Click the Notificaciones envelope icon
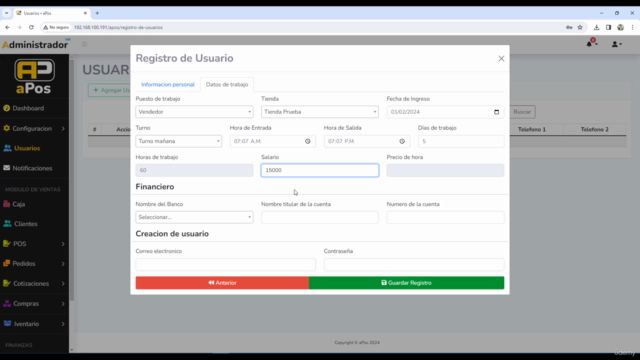 7,168
